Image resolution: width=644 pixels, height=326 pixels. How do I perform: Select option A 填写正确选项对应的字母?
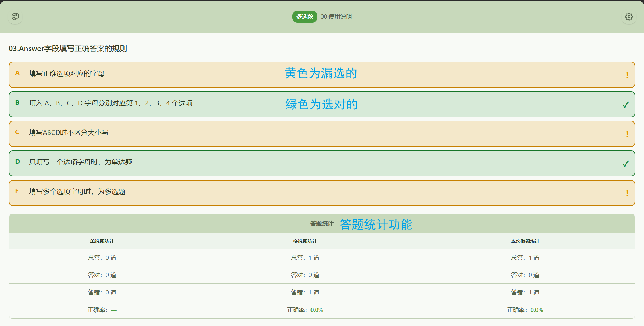pos(322,75)
